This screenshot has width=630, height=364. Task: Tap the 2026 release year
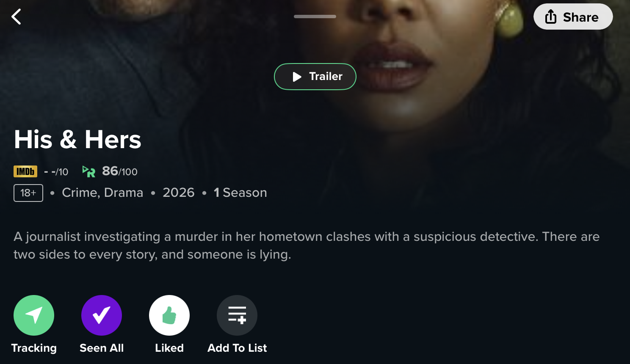coord(179,193)
